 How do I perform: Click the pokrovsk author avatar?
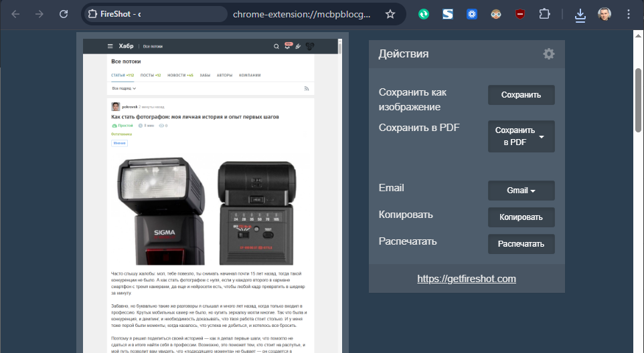115,106
